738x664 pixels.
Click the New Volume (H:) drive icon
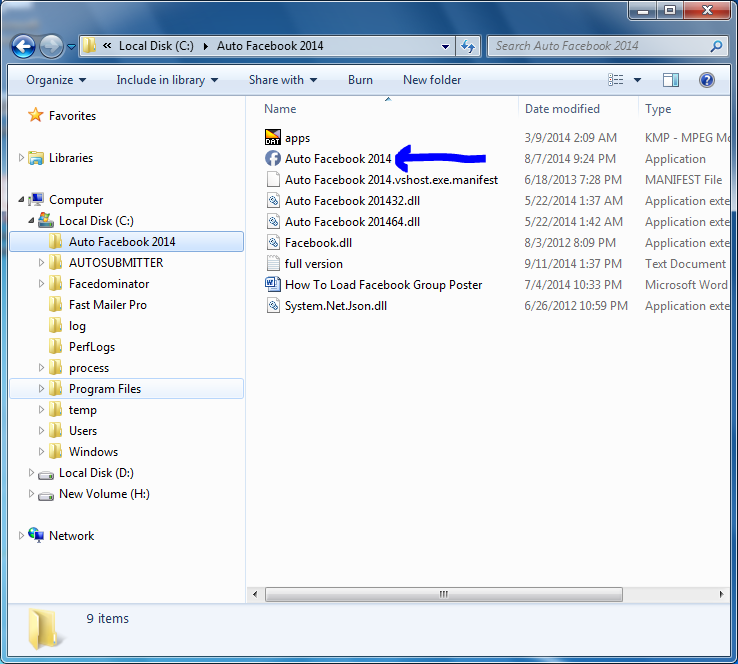(x=46, y=495)
